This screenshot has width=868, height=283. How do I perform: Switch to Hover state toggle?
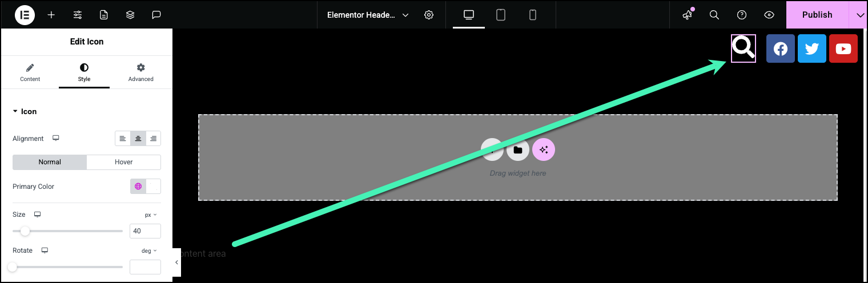(123, 162)
